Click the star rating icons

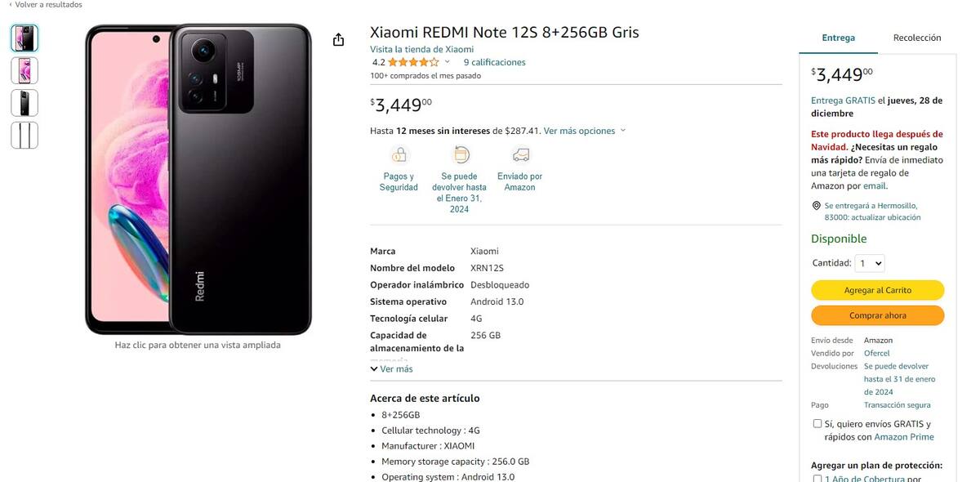[413, 62]
